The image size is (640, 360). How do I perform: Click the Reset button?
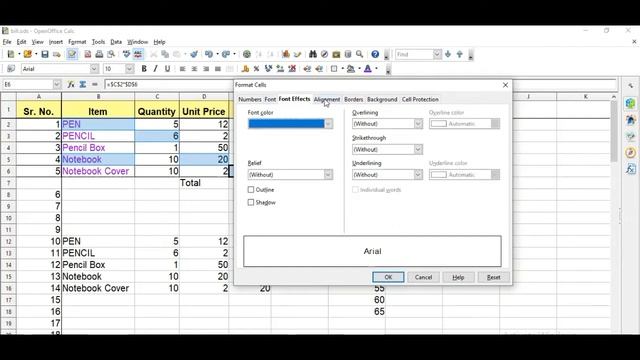(x=493, y=277)
